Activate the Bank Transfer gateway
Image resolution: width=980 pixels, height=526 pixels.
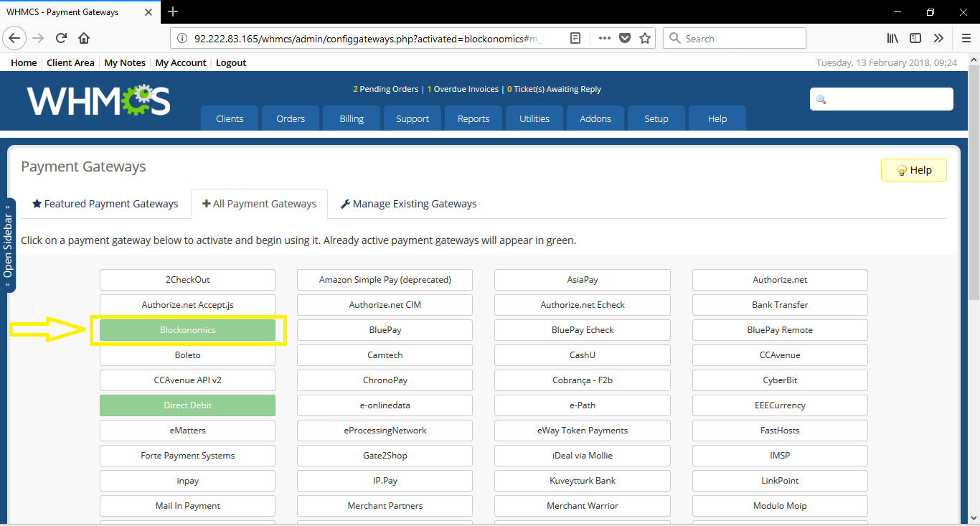point(780,305)
